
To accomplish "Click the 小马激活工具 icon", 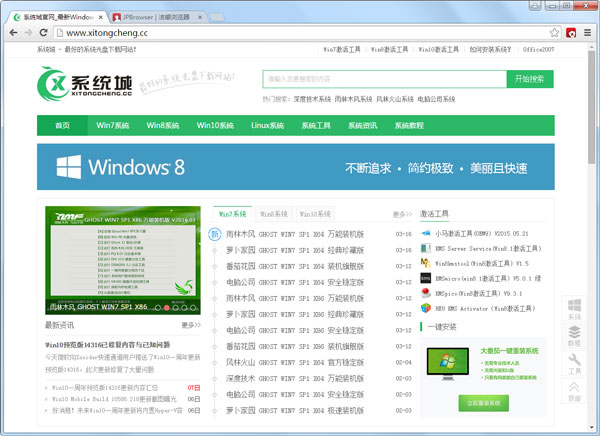I will tap(426, 233).
